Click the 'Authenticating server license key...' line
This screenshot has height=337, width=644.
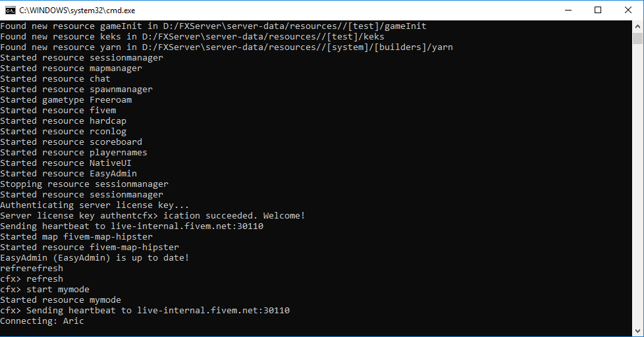tap(95, 205)
